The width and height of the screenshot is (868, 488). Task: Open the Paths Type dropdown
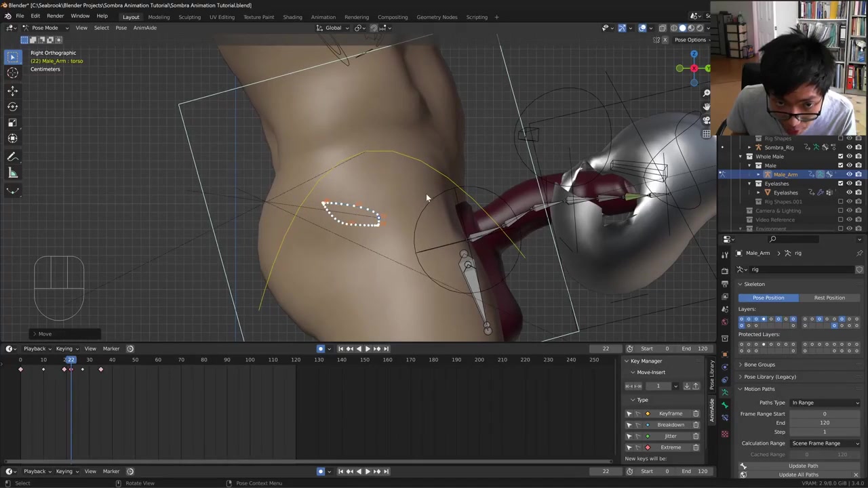point(825,403)
